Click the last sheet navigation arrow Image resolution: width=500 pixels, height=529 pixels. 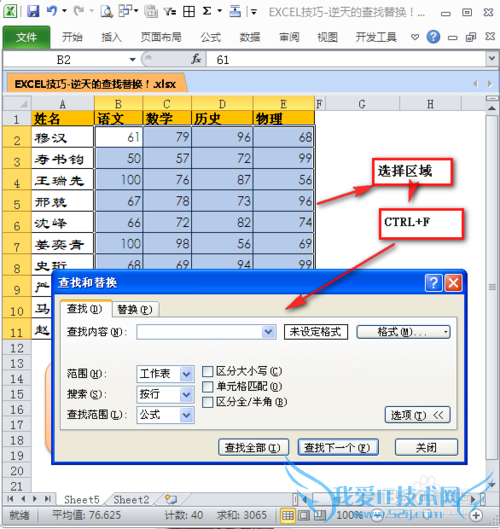(x=48, y=499)
